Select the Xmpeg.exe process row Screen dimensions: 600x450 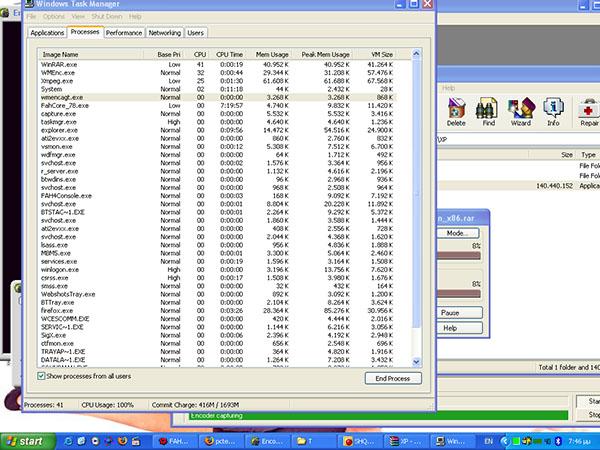218,81
